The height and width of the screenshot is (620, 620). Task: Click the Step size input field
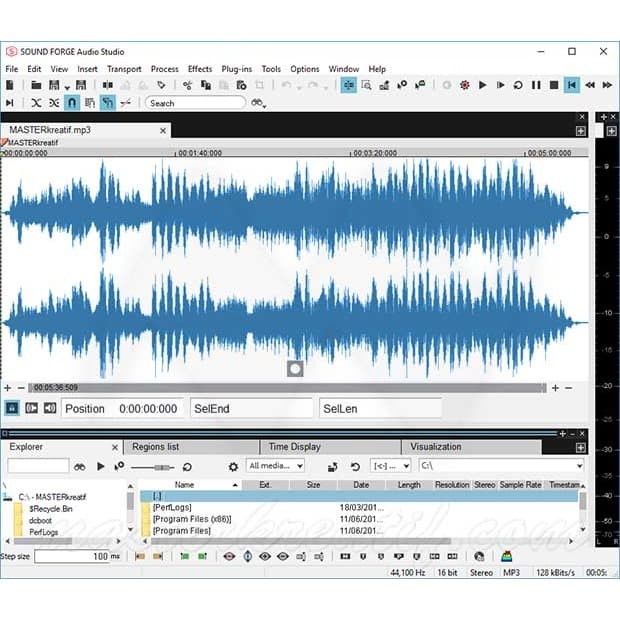click(x=72, y=556)
